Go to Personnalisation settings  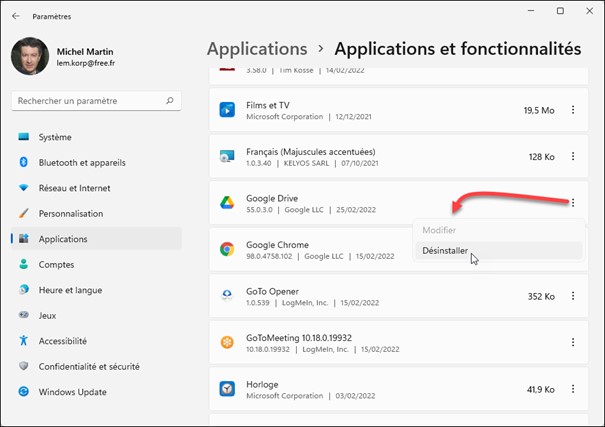70,213
